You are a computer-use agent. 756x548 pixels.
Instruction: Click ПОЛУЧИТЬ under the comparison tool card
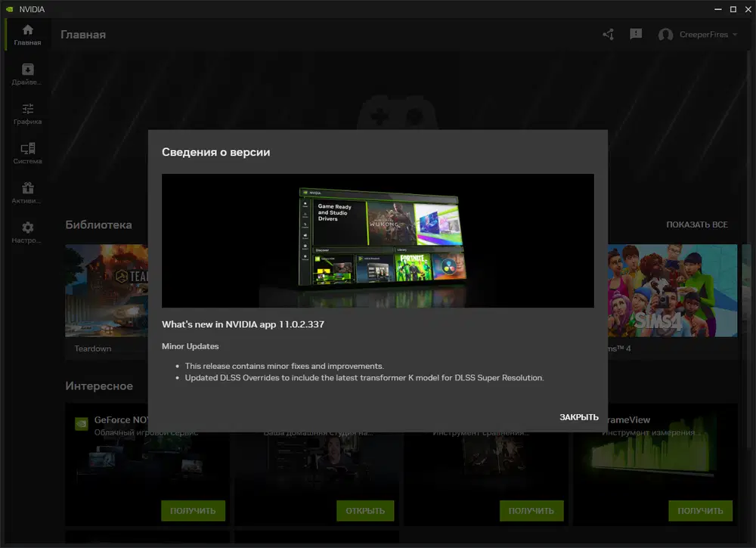pos(531,510)
